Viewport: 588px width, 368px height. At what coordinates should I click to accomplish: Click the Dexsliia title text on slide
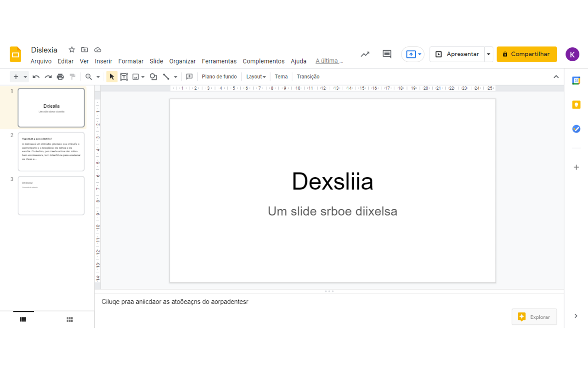(x=333, y=181)
